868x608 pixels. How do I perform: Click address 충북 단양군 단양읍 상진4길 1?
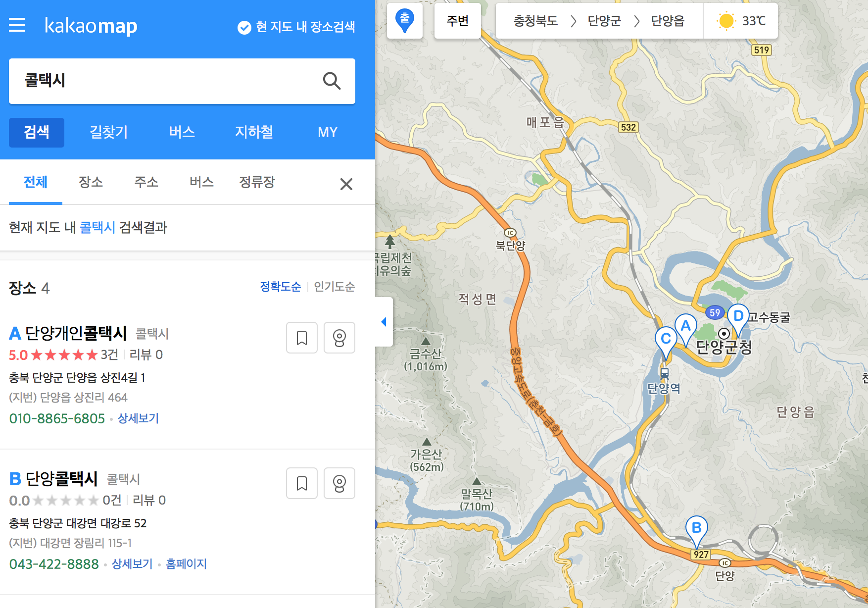77,378
